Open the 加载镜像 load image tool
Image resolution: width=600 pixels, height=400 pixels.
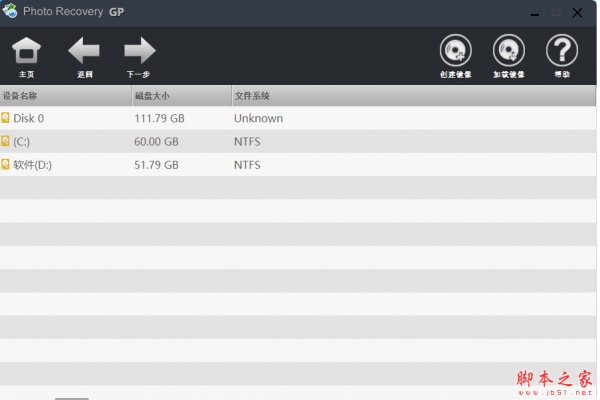(509, 51)
